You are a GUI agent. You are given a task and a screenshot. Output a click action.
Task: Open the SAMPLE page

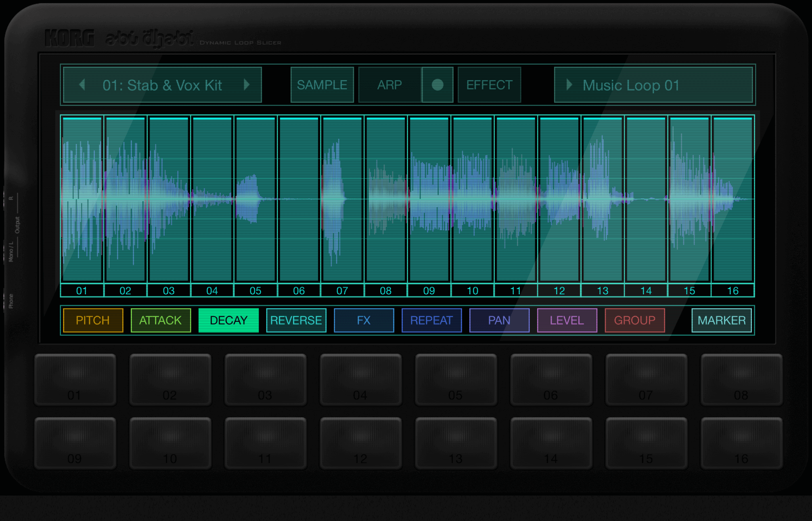[x=322, y=85]
